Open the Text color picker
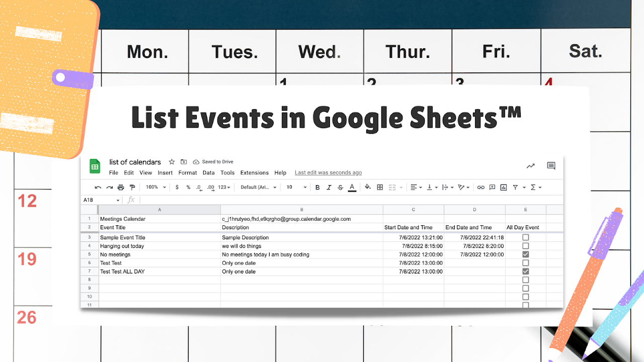This screenshot has height=362, width=644. [352, 188]
